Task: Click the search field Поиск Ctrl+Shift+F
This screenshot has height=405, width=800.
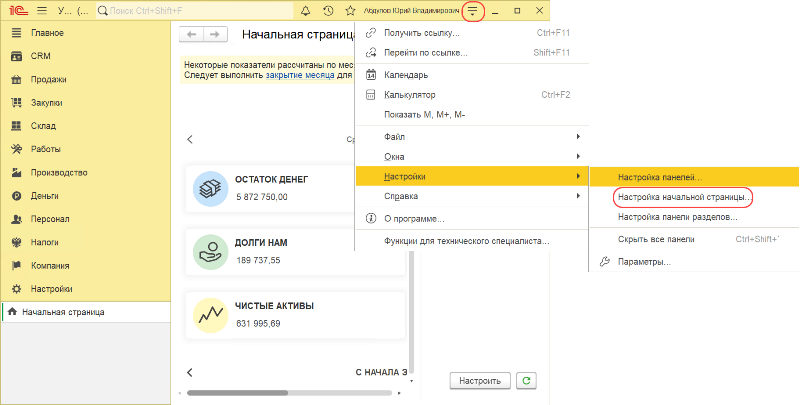Action: pyautogui.click(x=194, y=10)
